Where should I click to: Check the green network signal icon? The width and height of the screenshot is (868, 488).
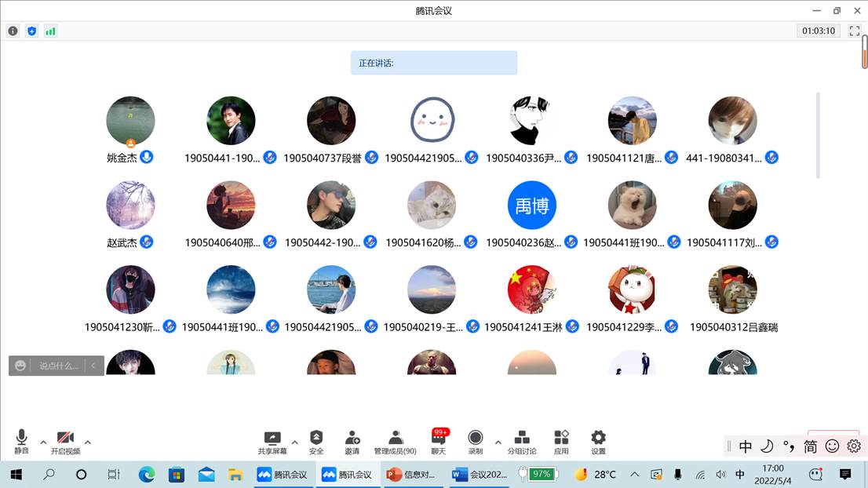[x=50, y=31]
